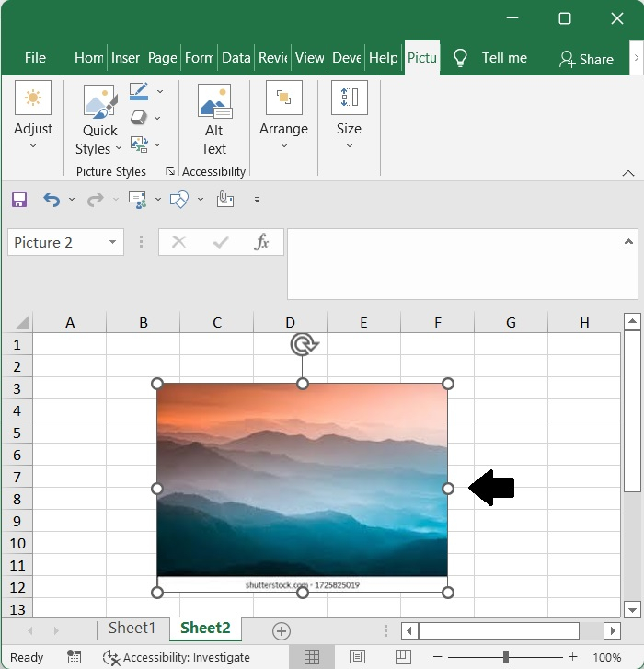
Task: Collapse the ribbon with the chevron
Action: 628,173
